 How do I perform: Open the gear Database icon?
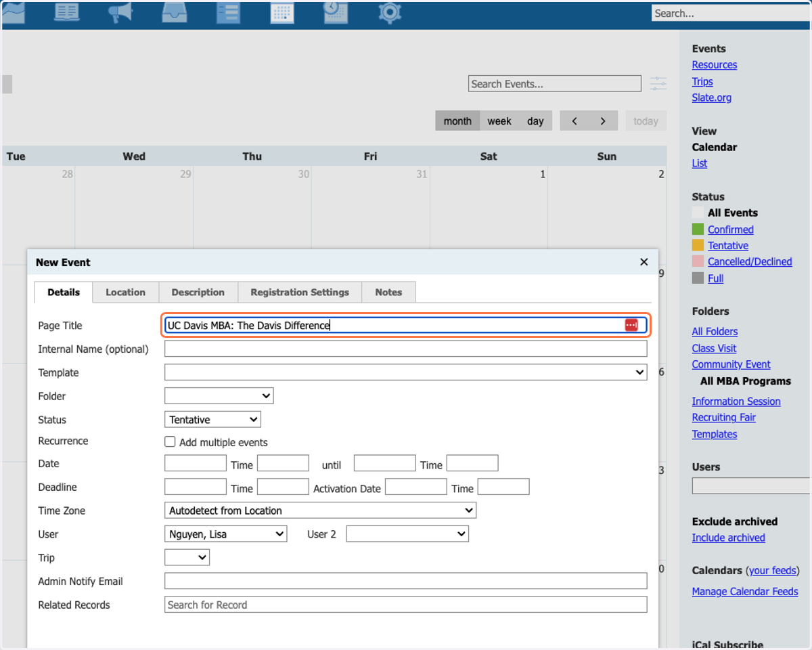(390, 13)
